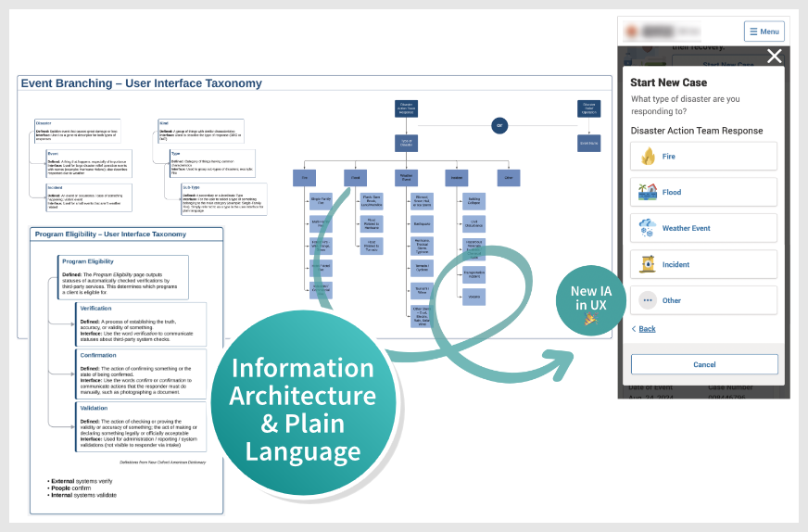Click the 'Internal systems validate' bullet
Image resolution: width=808 pixels, height=532 pixels.
click(x=82, y=495)
